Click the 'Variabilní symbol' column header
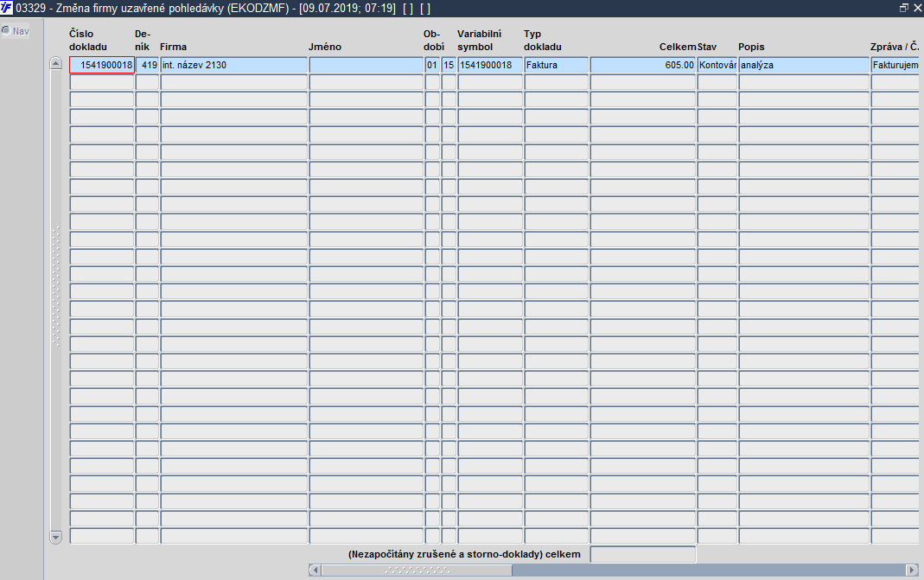Viewport: 924px width, 580px height. point(479,40)
